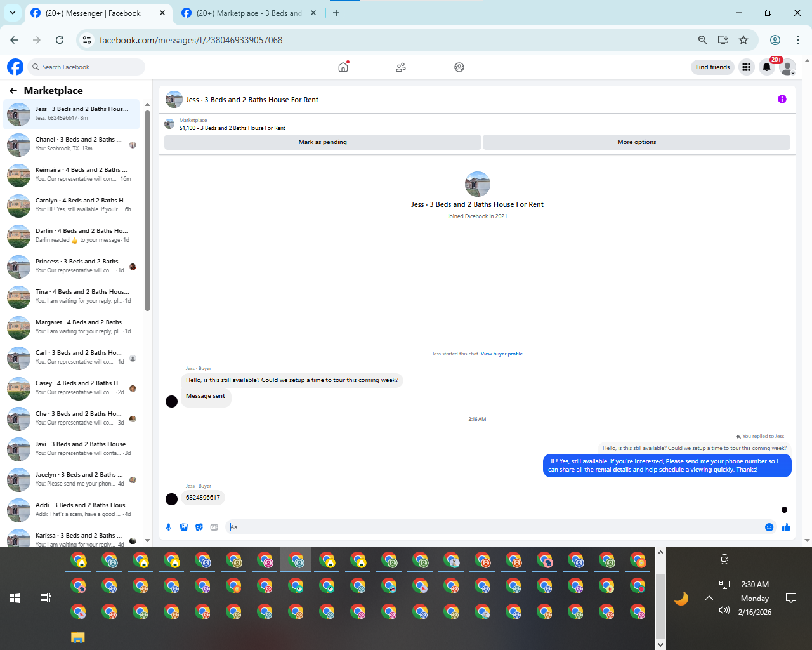Open Task View on taskbar

click(46, 598)
